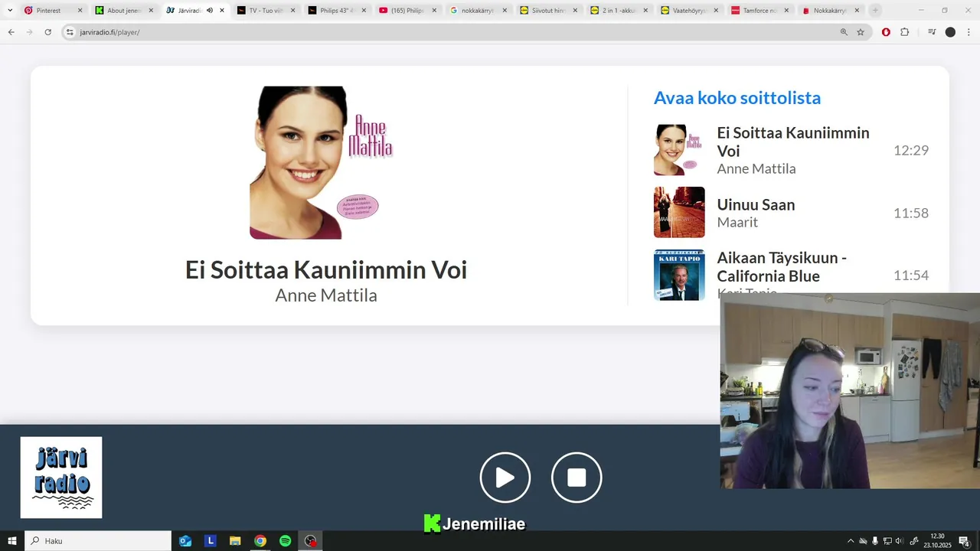The height and width of the screenshot is (551, 980).
Task: Switch to the 'Siivotut hinn' Lidl tab
Action: (548, 11)
